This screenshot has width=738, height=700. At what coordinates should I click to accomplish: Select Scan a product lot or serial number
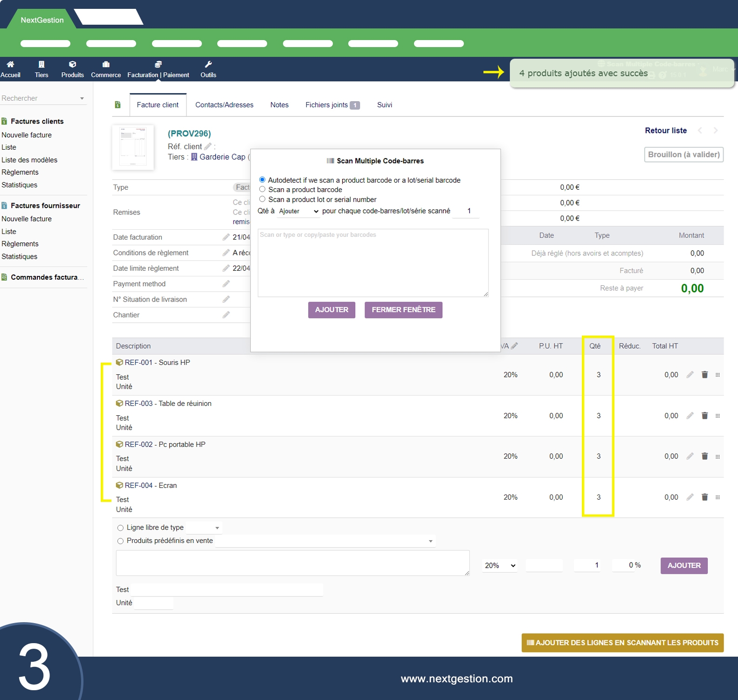pos(262,199)
